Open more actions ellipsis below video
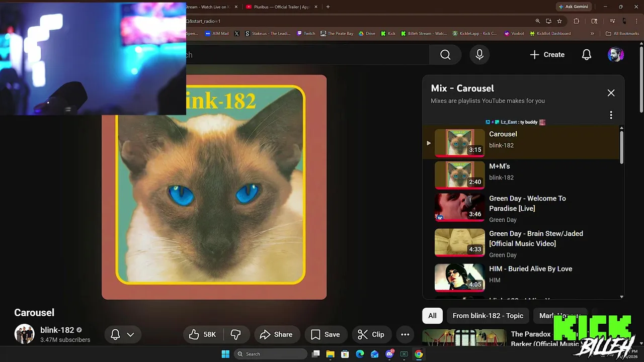 [x=405, y=334]
